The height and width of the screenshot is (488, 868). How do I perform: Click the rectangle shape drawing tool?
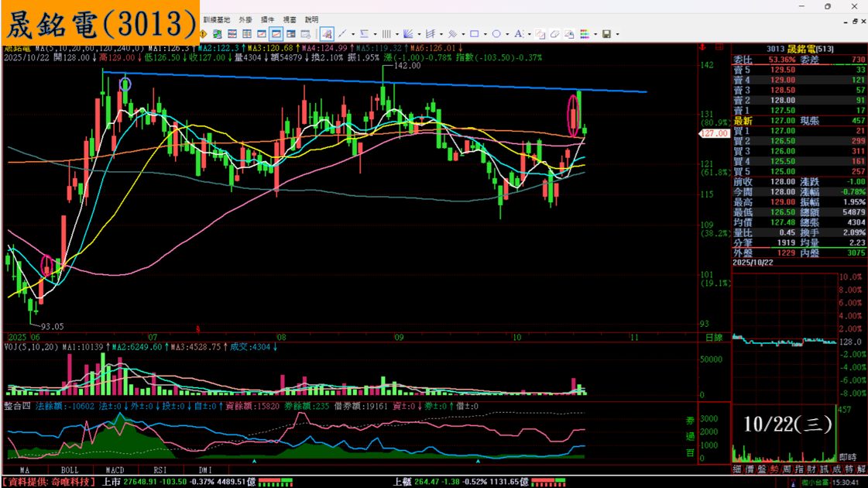point(474,34)
